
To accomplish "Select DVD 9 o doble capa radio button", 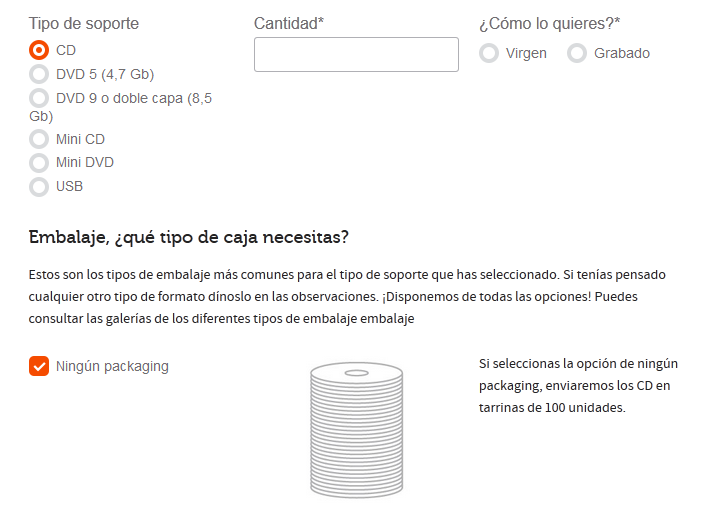I will [x=39, y=98].
